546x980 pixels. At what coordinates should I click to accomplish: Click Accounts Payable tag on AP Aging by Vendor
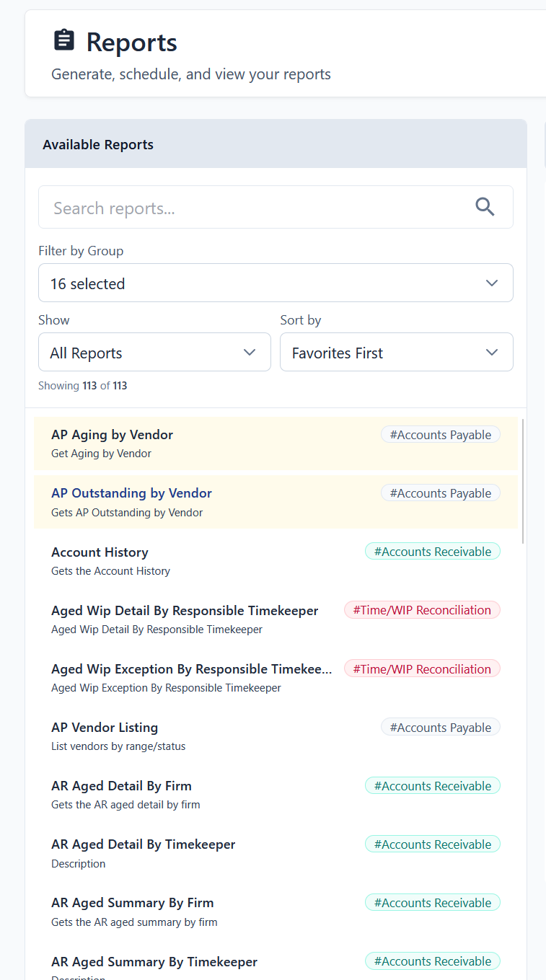tap(440, 435)
